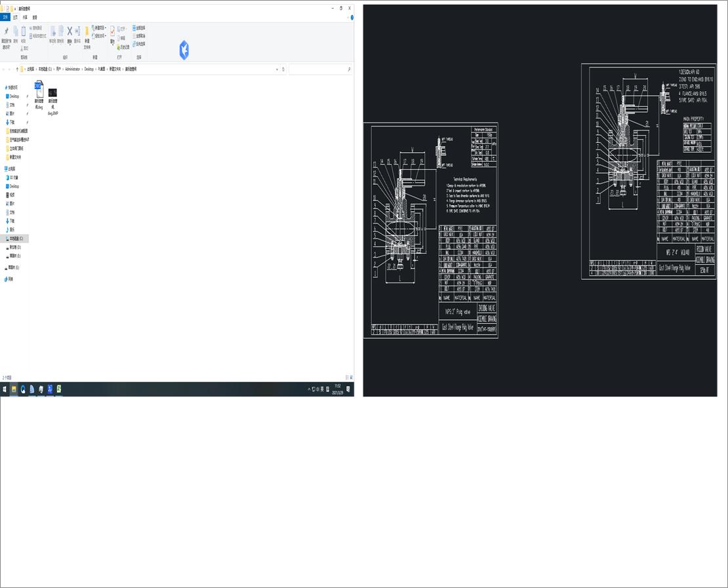Click the green app icon on the taskbar
The height and width of the screenshot is (588, 728).
(x=59, y=389)
